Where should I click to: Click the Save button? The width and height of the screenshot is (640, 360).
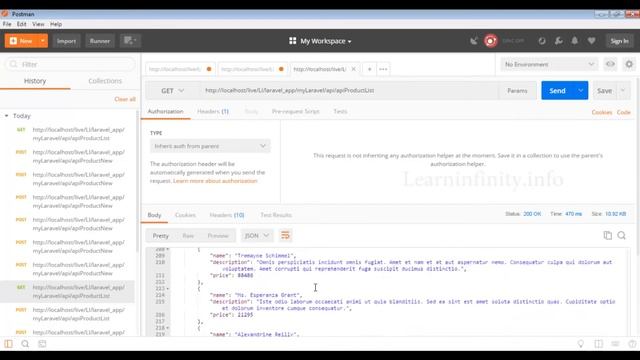(x=604, y=91)
